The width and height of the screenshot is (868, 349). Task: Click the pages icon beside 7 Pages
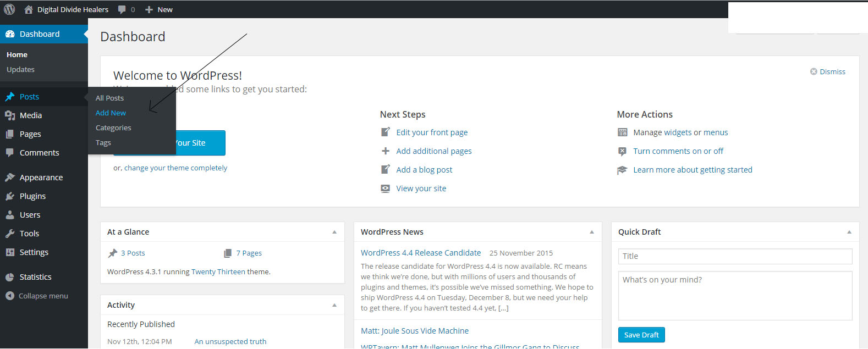point(228,253)
